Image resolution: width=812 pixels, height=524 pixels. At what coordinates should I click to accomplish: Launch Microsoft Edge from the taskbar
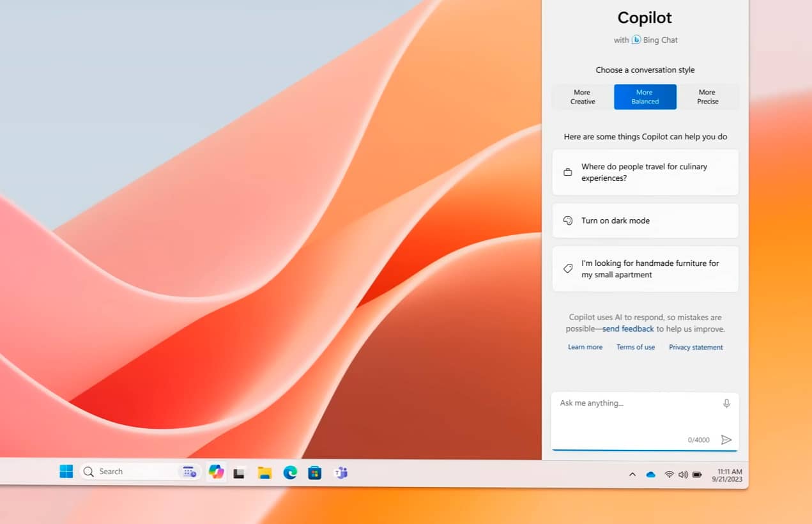coord(290,473)
